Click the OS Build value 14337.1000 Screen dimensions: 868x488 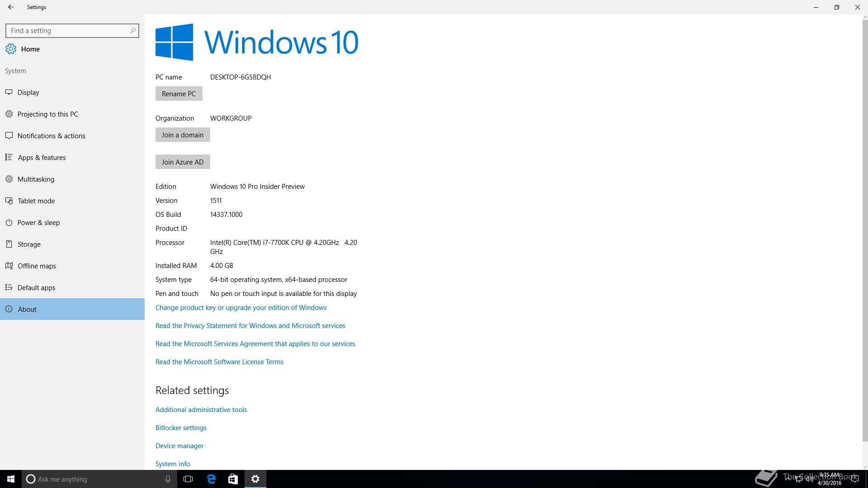click(x=226, y=215)
